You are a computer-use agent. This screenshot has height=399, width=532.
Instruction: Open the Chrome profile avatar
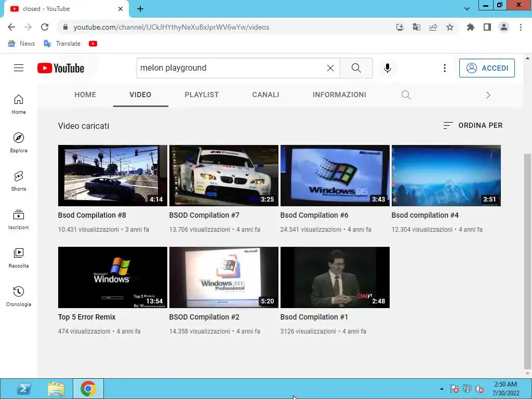[x=504, y=27]
